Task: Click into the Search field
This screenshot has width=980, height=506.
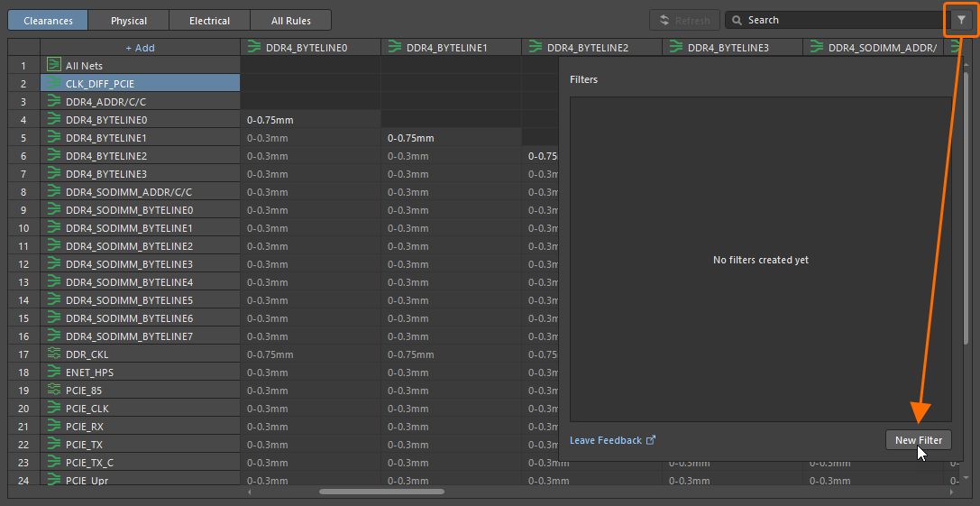Action: (x=838, y=20)
